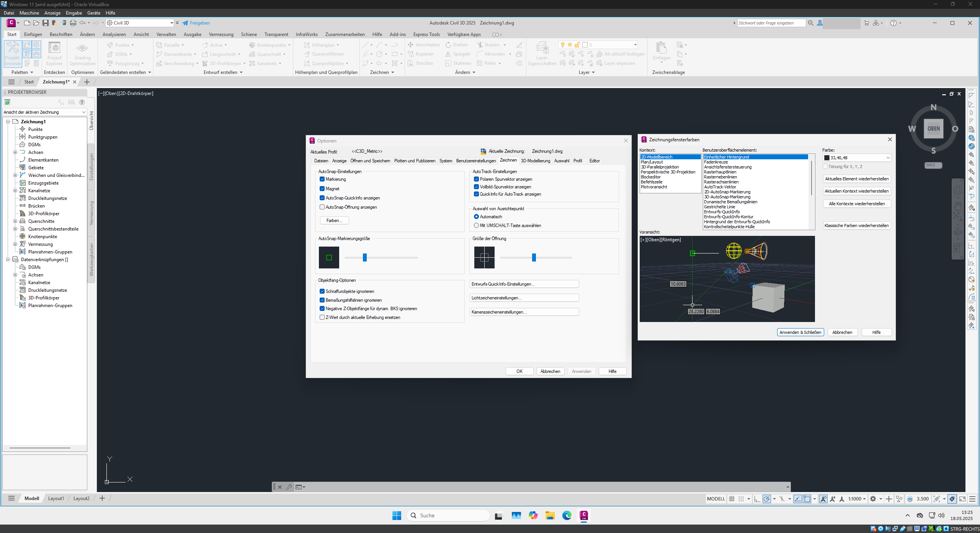The width and height of the screenshot is (980, 533).
Task: Click Anwenden & Schließen
Action: click(800, 332)
